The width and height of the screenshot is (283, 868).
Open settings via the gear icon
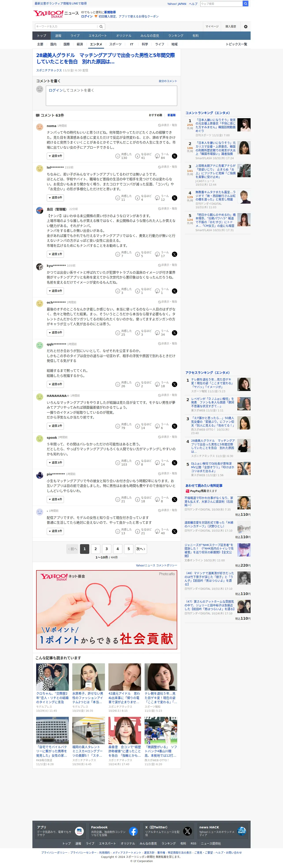tap(246, 27)
